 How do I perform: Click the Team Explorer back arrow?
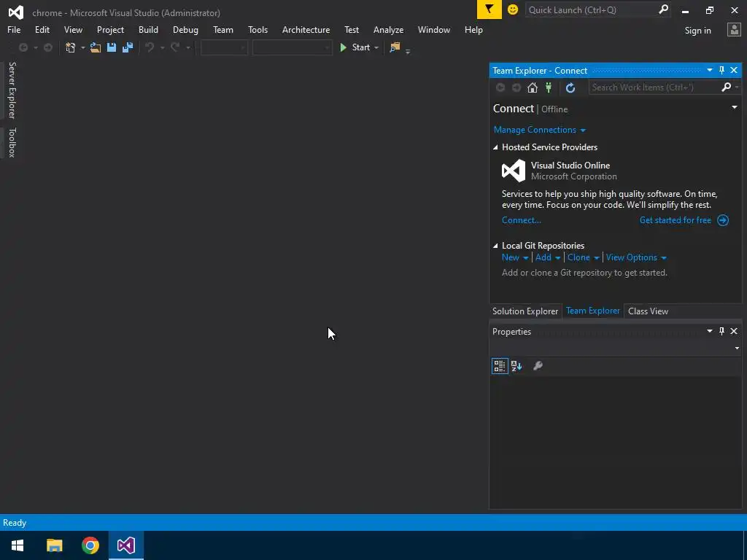click(x=500, y=87)
